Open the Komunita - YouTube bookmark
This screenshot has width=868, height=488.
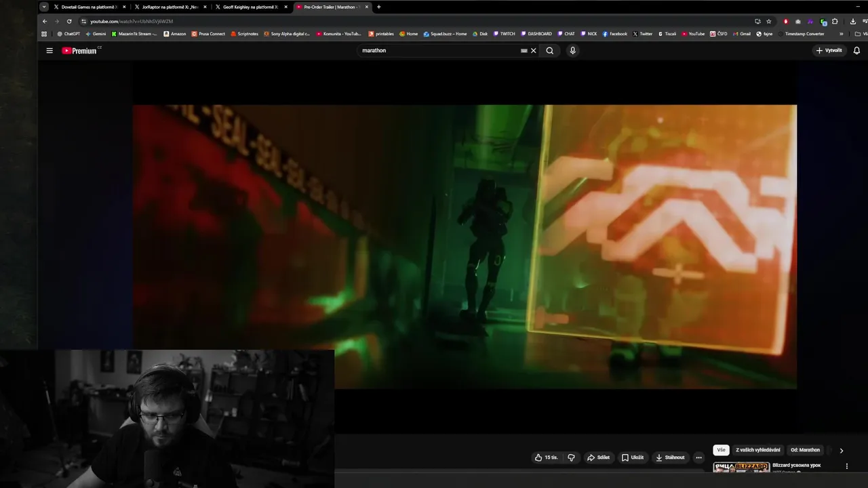(338, 34)
